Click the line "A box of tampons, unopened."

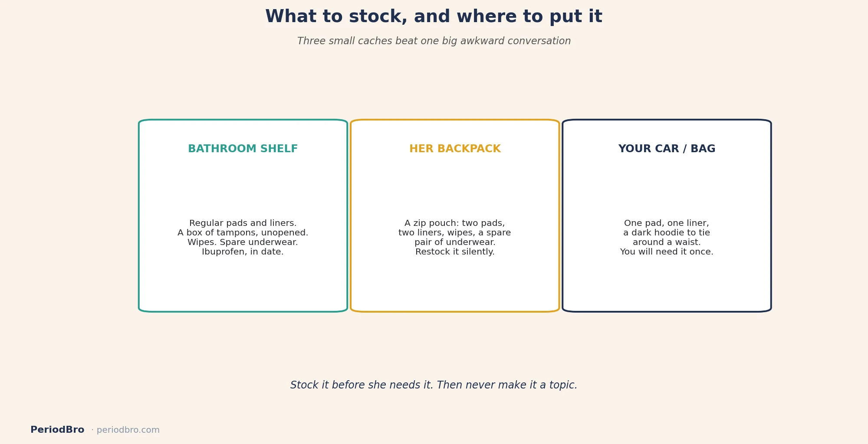point(243,233)
